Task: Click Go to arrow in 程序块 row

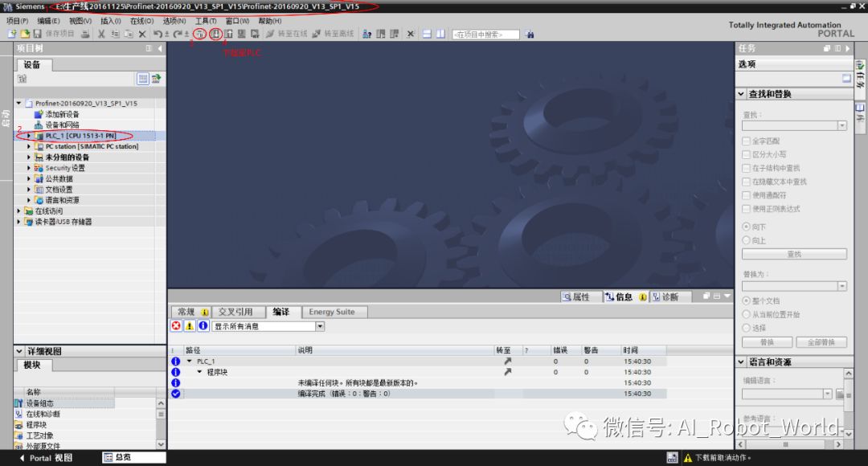Action: 507,372
